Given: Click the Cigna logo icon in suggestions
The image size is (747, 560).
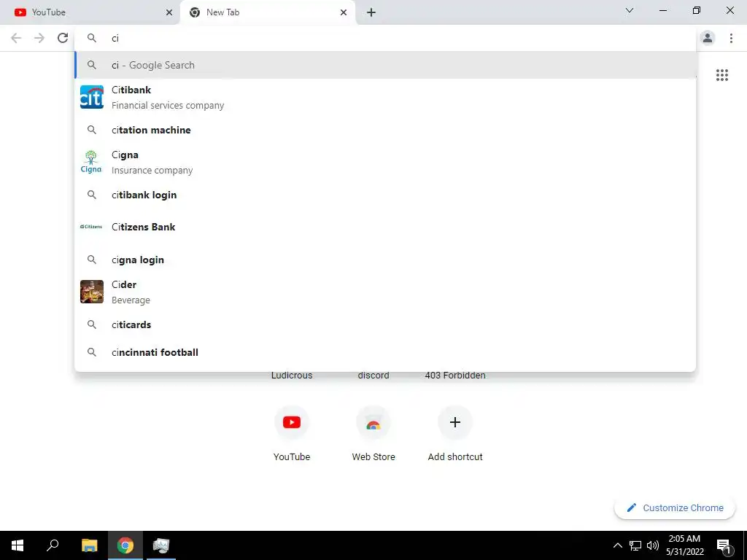Looking at the screenshot, I should coord(91,162).
